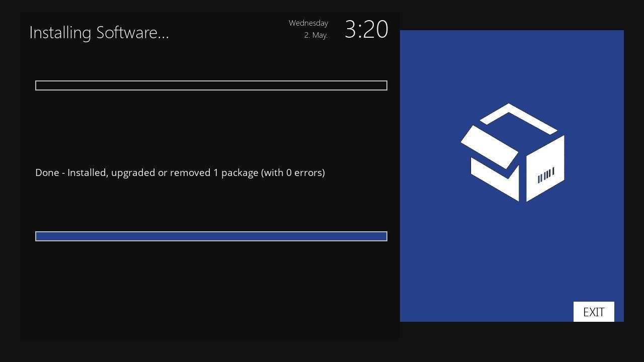Viewport: 644px width, 362px height.
Task: Click the Installing Software title
Action: pyautogui.click(x=99, y=32)
